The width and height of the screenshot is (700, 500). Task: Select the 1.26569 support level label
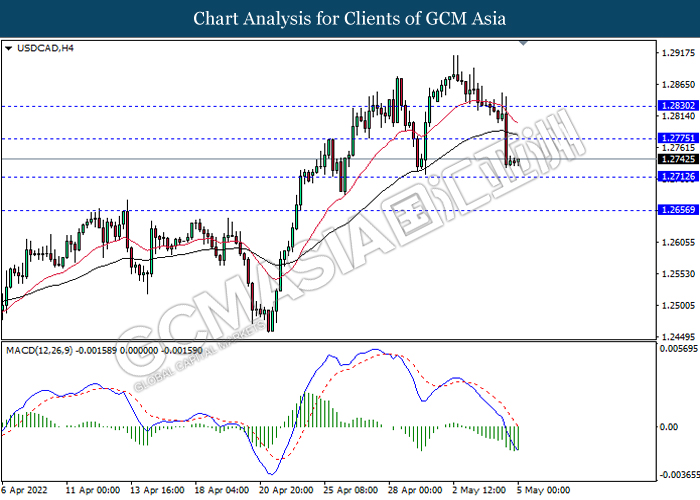pyautogui.click(x=678, y=210)
